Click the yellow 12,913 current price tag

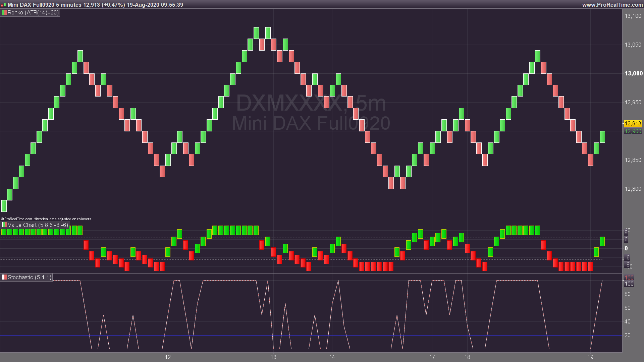pos(633,123)
